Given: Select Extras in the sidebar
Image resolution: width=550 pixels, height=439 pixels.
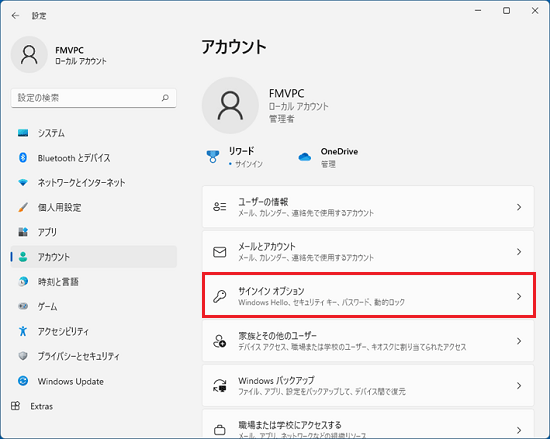Looking at the screenshot, I should click(x=94, y=406).
